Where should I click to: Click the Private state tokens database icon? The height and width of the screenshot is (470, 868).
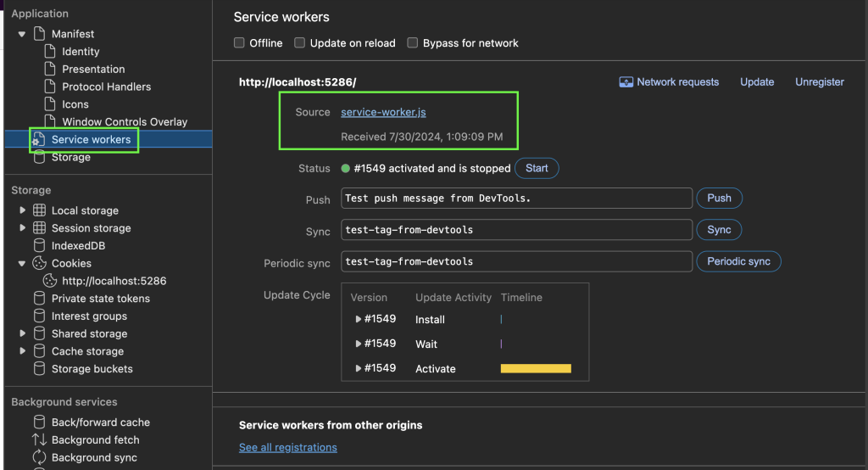tap(39, 298)
